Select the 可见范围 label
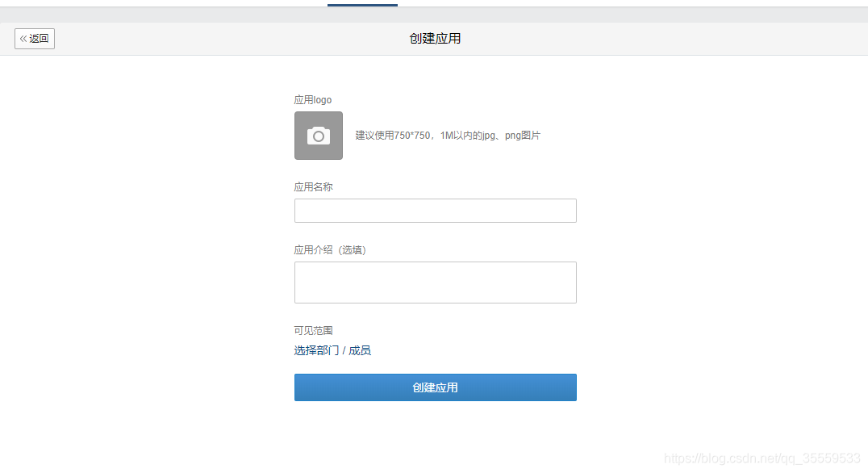Screen dimensions: 868x473 (x=313, y=331)
